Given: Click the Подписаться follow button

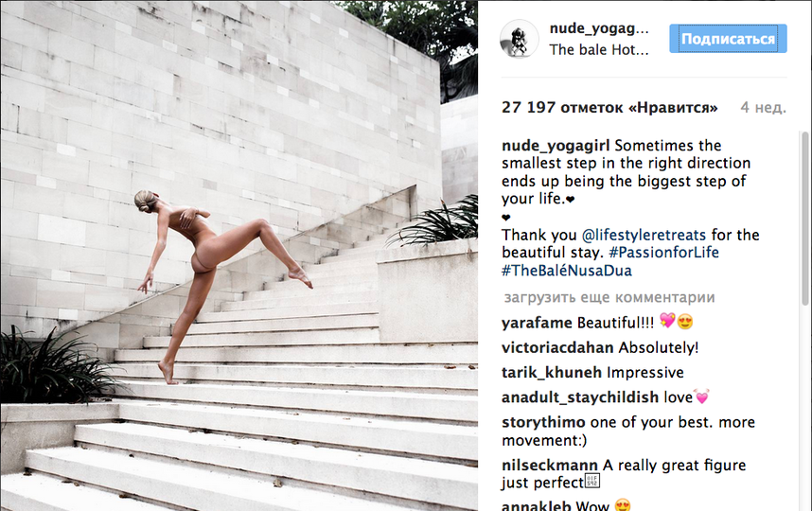Looking at the screenshot, I should click(x=728, y=38).
